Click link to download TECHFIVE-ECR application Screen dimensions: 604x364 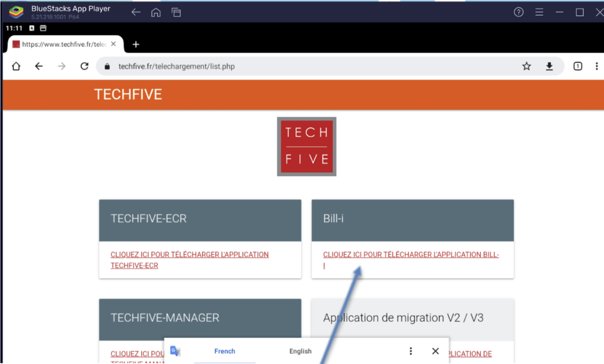tap(189, 260)
